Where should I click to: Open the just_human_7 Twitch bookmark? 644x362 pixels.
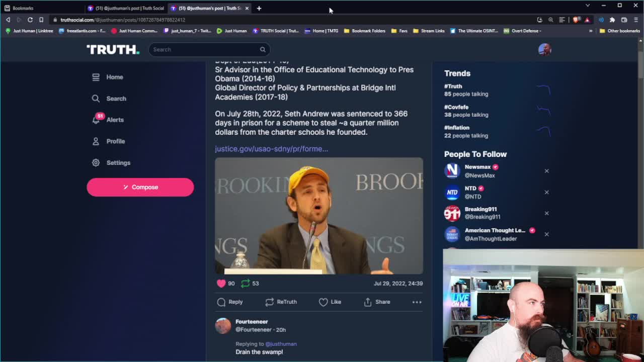187,31
